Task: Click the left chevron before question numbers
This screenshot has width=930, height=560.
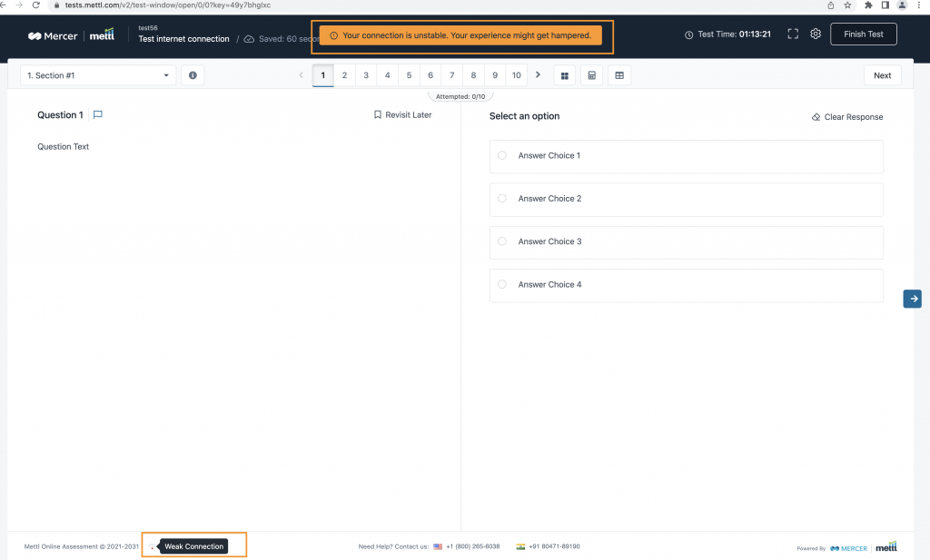Action: coord(301,75)
